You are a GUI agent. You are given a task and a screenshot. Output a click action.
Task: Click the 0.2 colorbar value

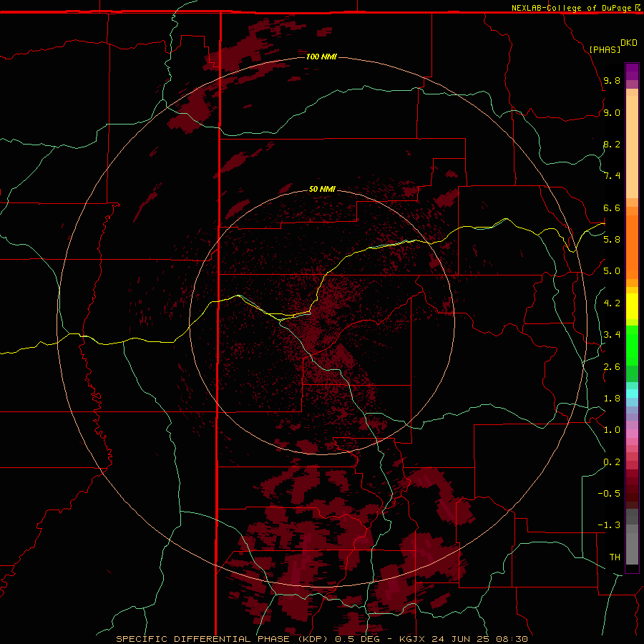(612, 462)
